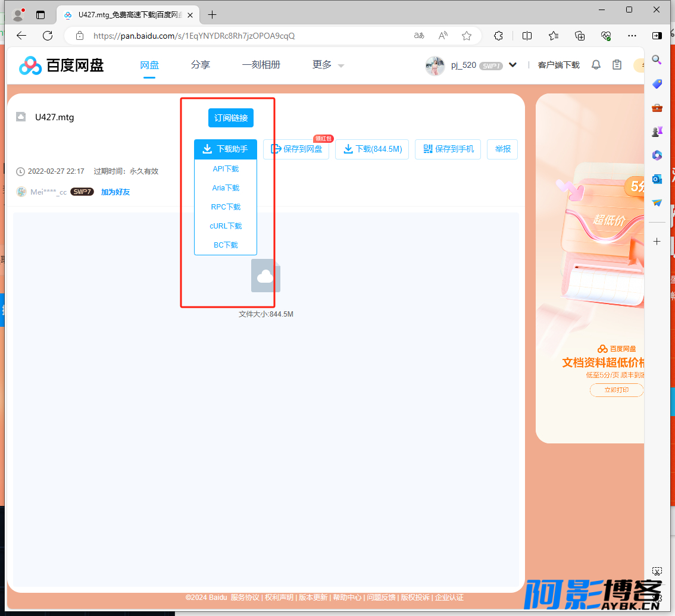
Task: Open sidebar tools briefcase icon
Action: 657,108
